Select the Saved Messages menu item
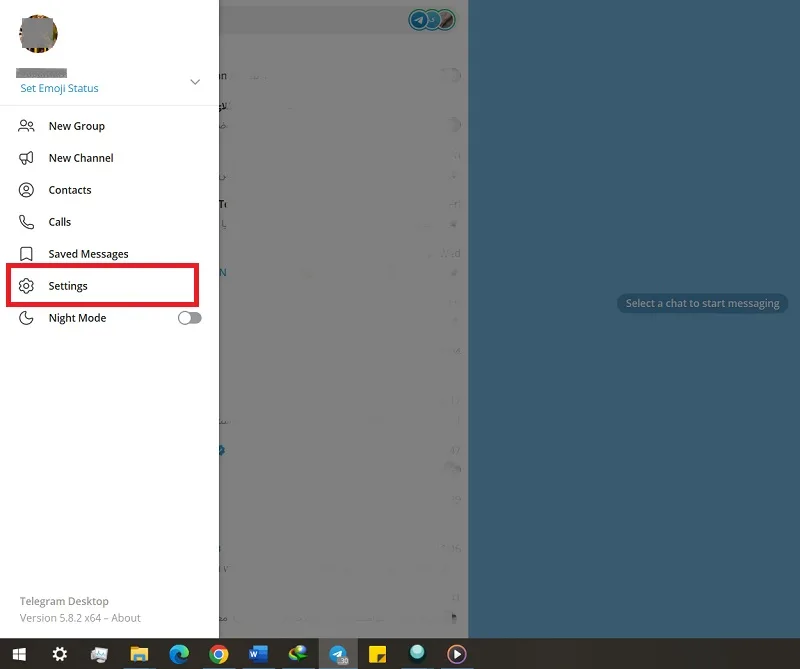 pos(110,254)
